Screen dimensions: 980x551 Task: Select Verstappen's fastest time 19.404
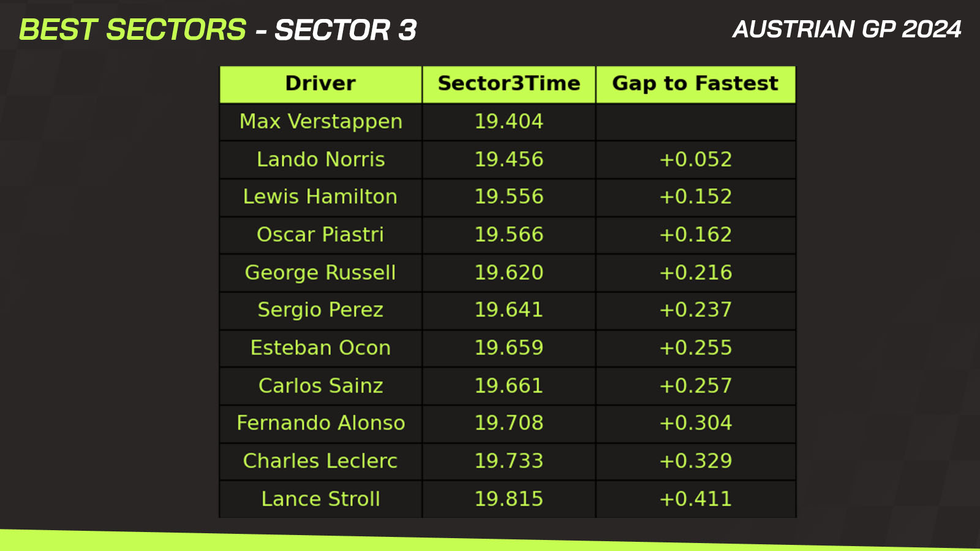point(509,122)
